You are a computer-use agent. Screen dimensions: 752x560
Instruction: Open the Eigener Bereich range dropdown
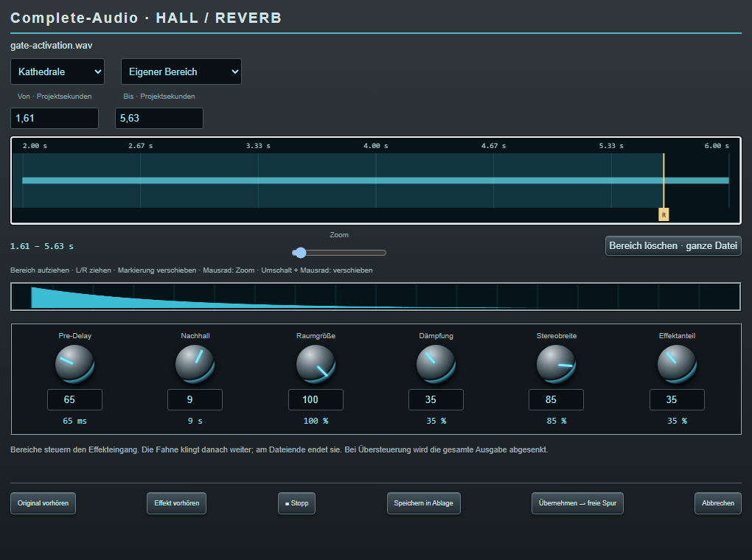point(181,71)
